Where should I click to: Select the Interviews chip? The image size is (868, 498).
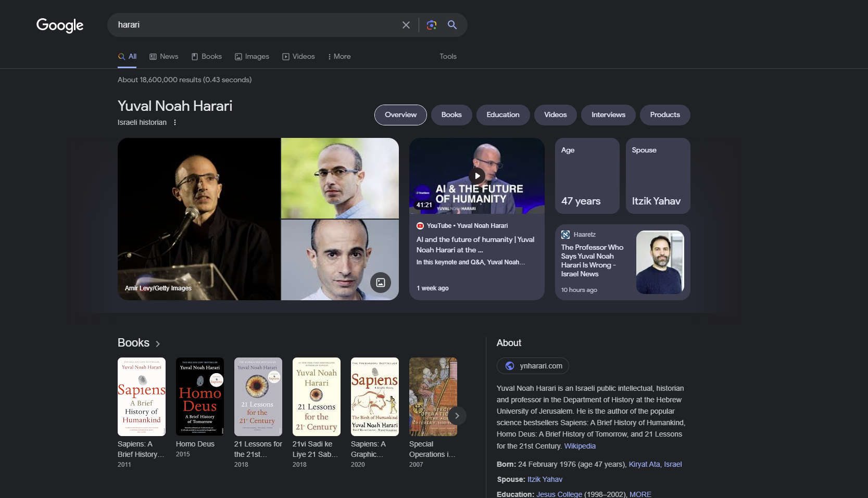(608, 115)
